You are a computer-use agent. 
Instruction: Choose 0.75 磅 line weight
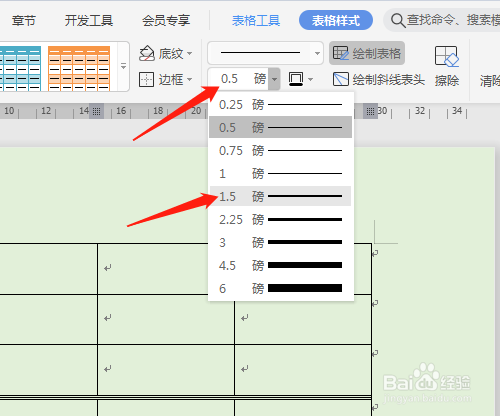click(280, 151)
